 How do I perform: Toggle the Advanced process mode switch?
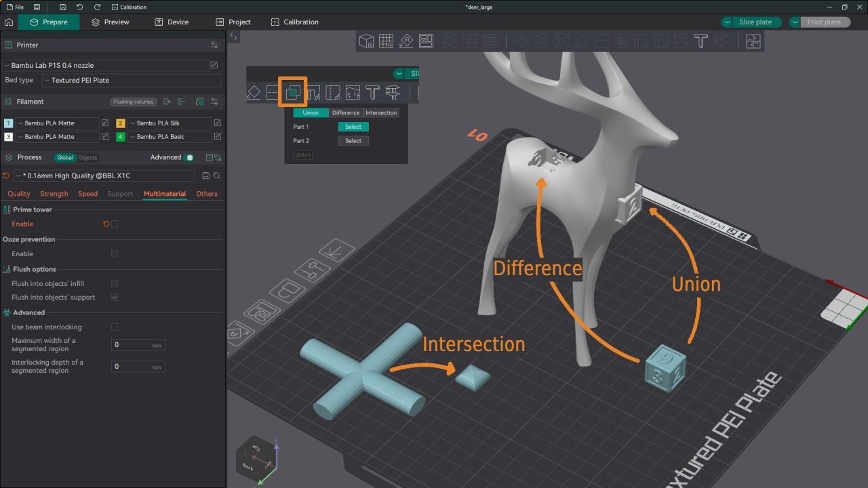(189, 157)
